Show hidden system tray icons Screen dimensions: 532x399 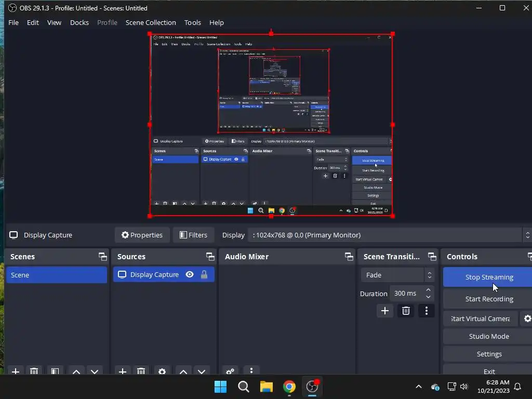(419, 387)
